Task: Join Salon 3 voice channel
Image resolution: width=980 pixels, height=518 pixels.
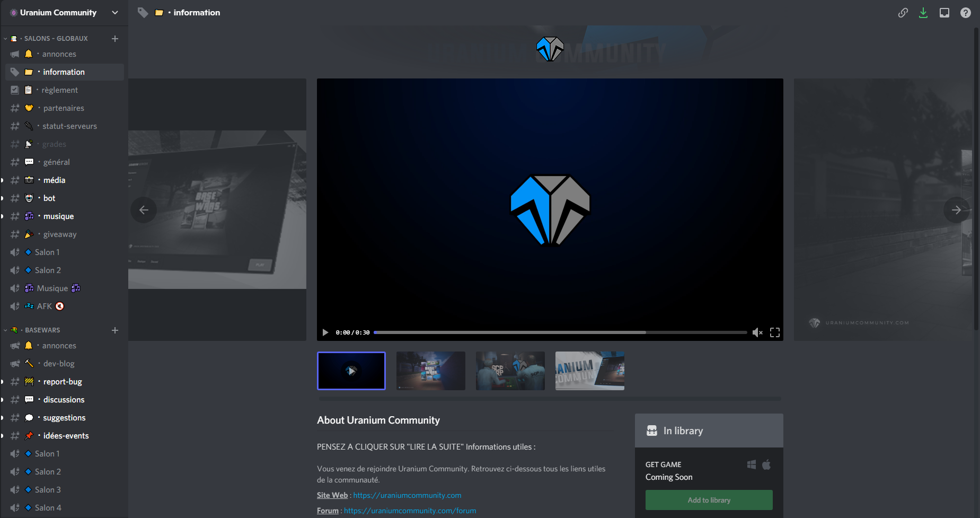Action: (x=64, y=490)
